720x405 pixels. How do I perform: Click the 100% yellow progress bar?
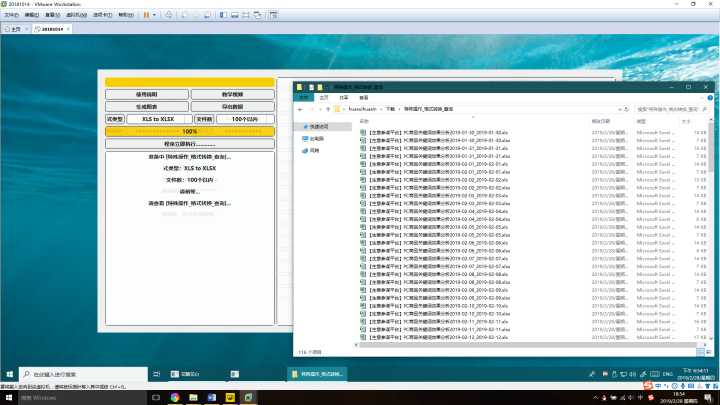190,131
